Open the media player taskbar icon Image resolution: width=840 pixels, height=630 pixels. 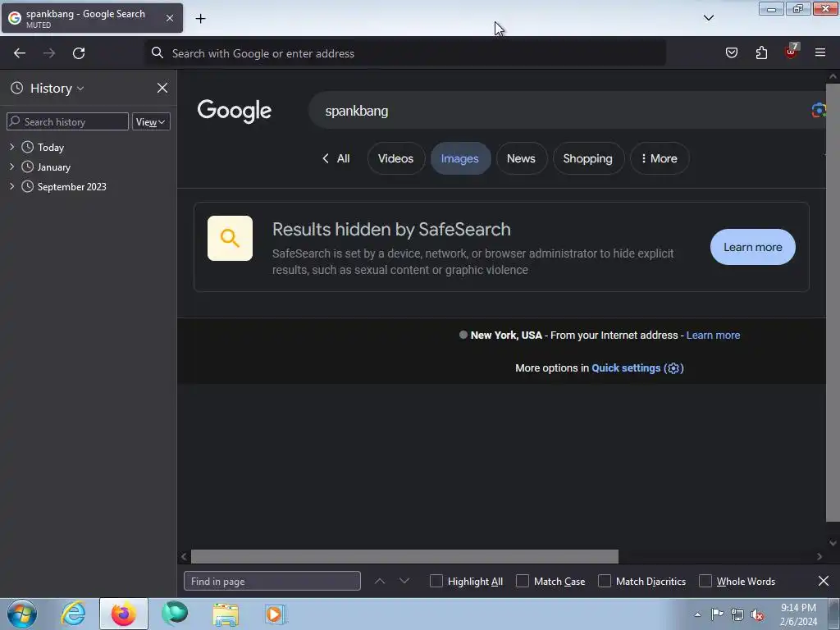[276, 614]
